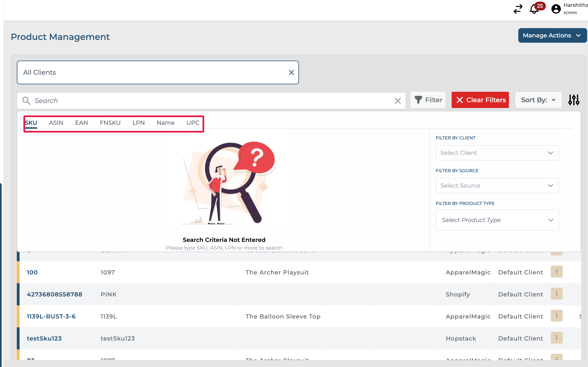The image size is (588, 367).
Task: Click the user profile avatar icon
Action: tap(556, 9)
